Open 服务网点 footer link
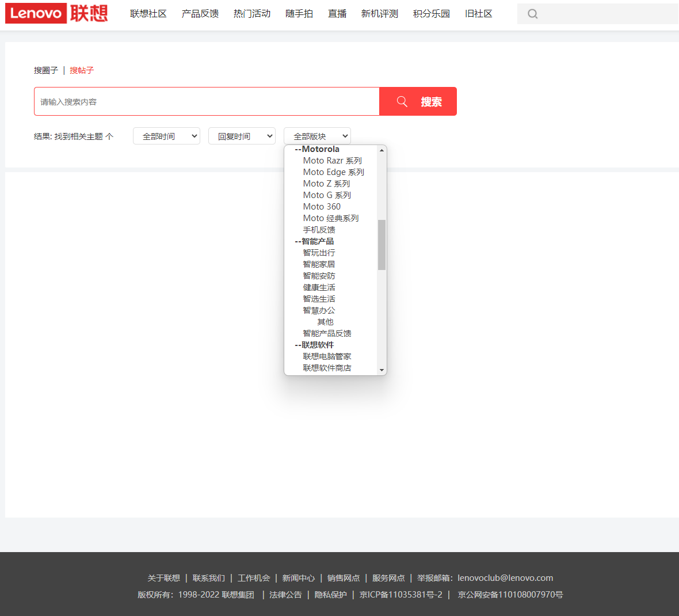The width and height of the screenshot is (679, 616). [388, 578]
